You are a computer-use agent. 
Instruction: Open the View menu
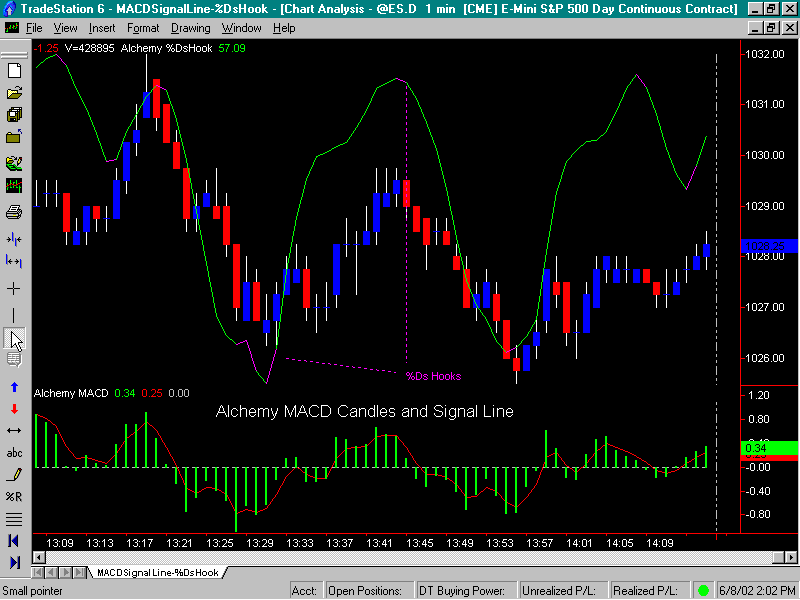pos(65,28)
